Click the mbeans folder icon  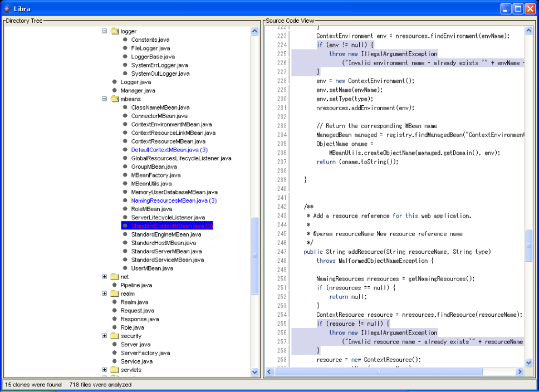tap(115, 99)
